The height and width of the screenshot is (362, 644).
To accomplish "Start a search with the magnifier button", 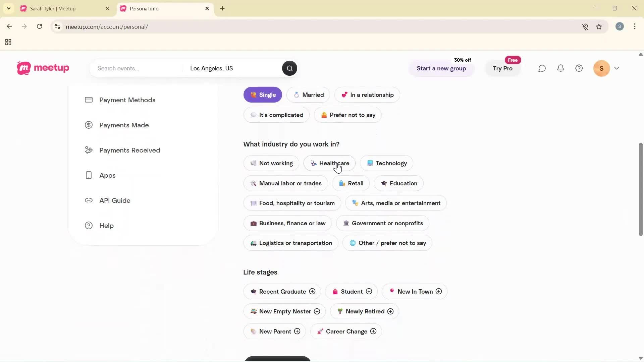I will point(289,68).
